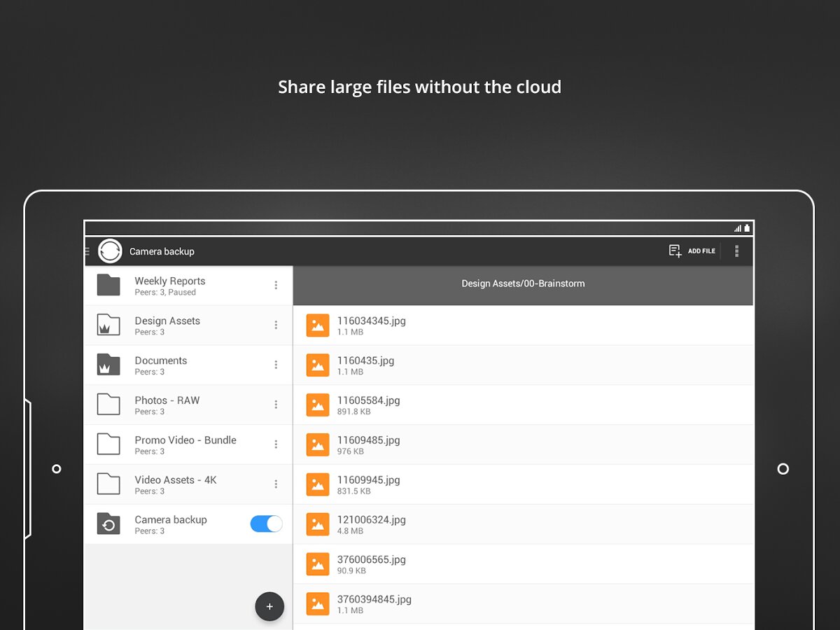The height and width of the screenshot is (630, 840).
Task: Click the 976 KB file size label
Action: point(351,451)
